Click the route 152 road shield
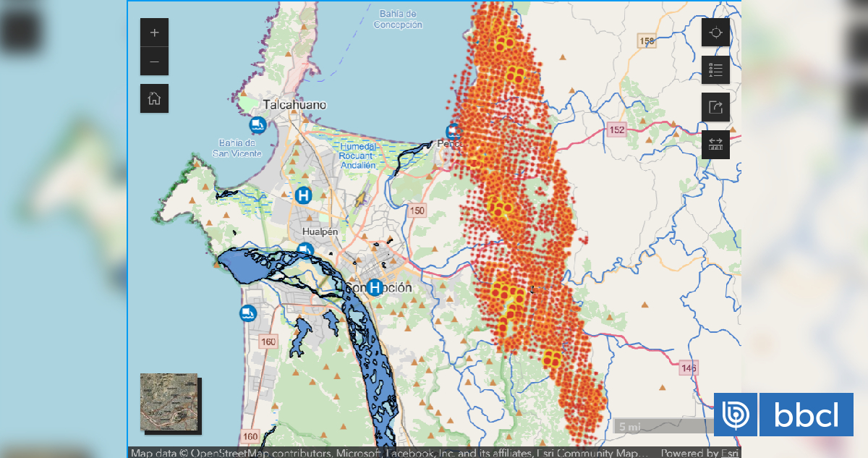868x458 pixels. coord(616,130)
